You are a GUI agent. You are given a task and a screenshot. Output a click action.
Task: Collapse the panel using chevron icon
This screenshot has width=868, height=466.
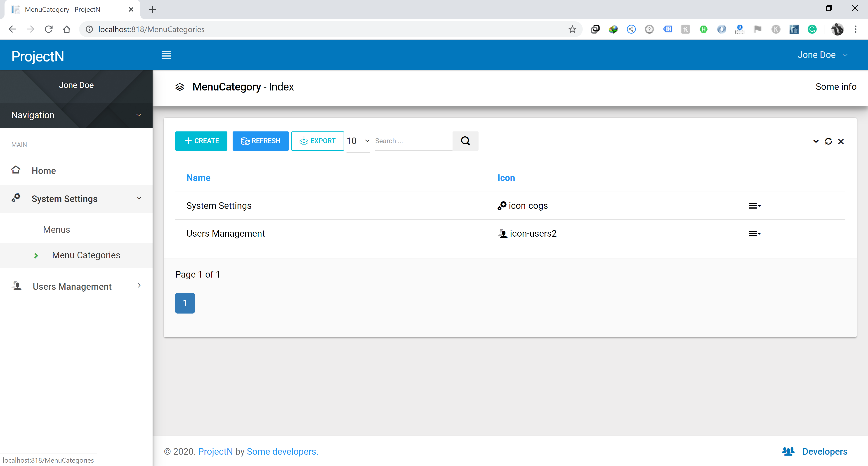pos(816,141)
